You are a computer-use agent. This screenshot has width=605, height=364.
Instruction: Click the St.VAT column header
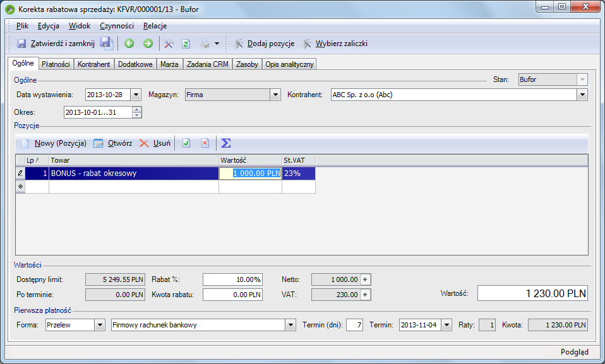tap(299, 160)
